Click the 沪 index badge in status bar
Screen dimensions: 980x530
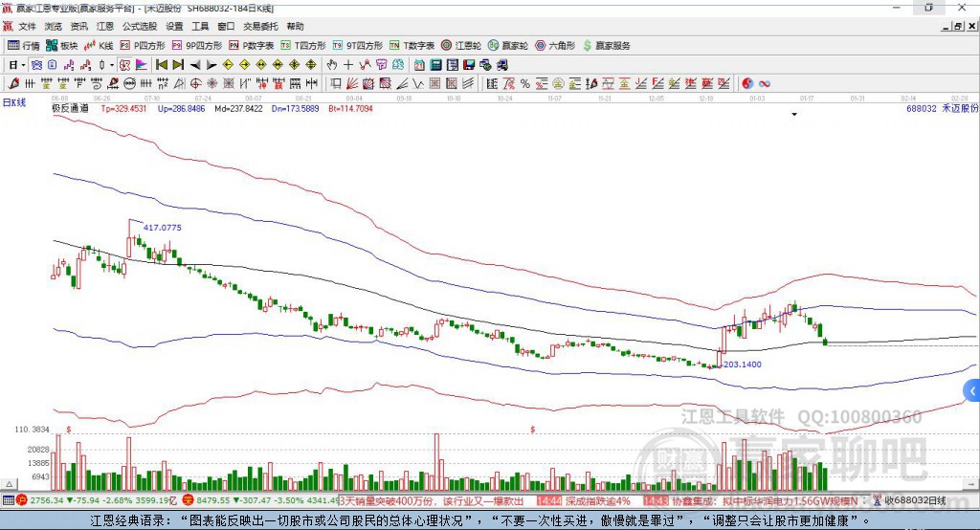(22, 500)
